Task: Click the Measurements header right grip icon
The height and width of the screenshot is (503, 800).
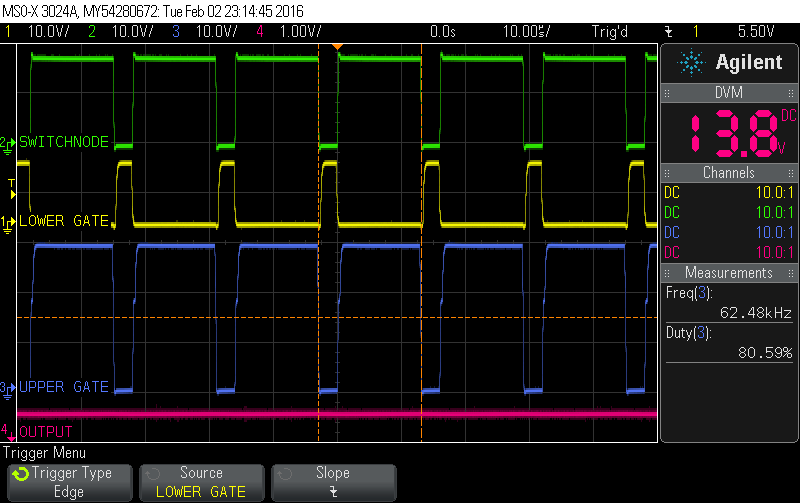Action: click(791, 273)
